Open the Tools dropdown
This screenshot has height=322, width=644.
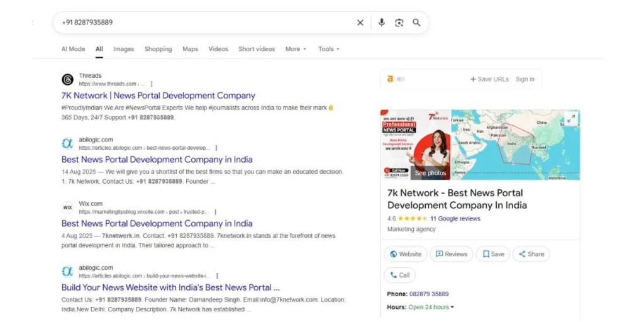tap(328, 49)
